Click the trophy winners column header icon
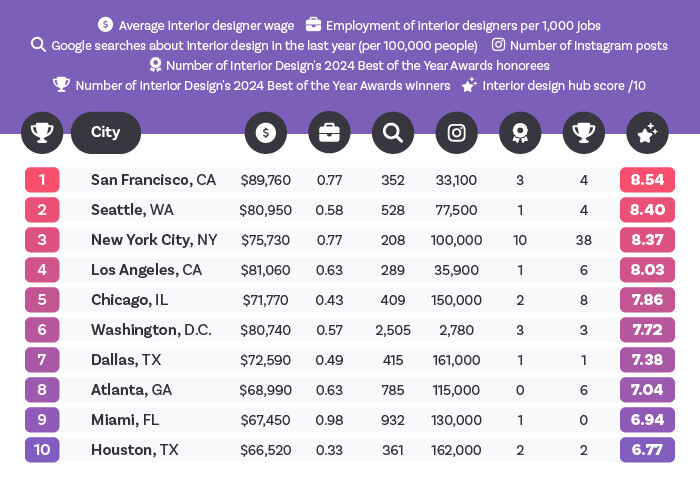The image size is (700, 484). click(x=584, y=132)
